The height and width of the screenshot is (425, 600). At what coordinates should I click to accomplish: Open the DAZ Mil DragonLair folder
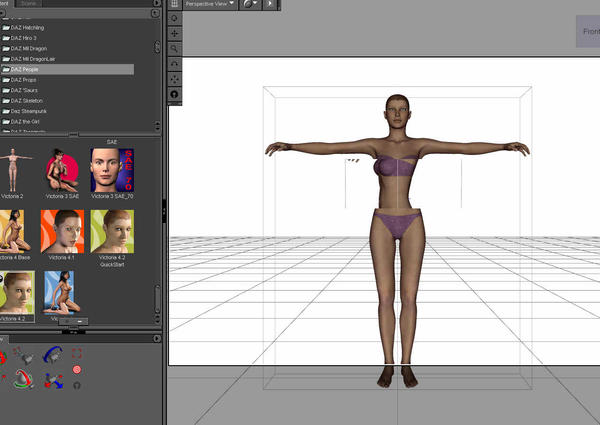click(29, 59)
